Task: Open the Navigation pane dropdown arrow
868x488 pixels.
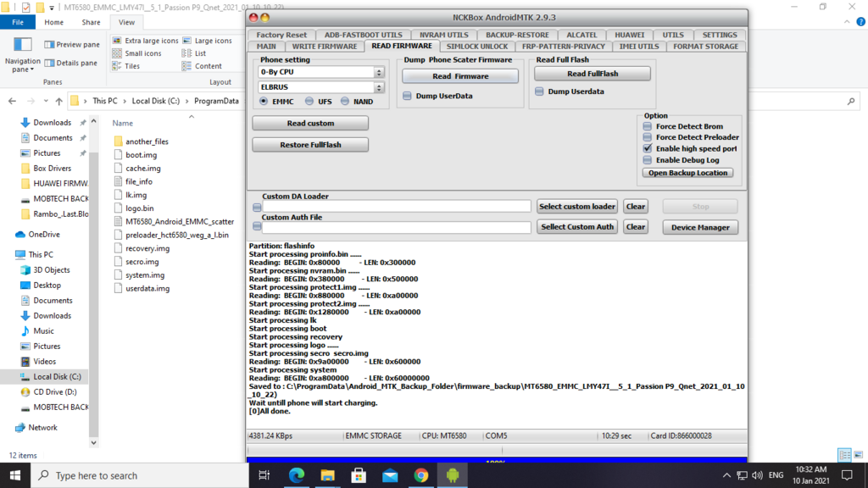Action: pos(32,69)
